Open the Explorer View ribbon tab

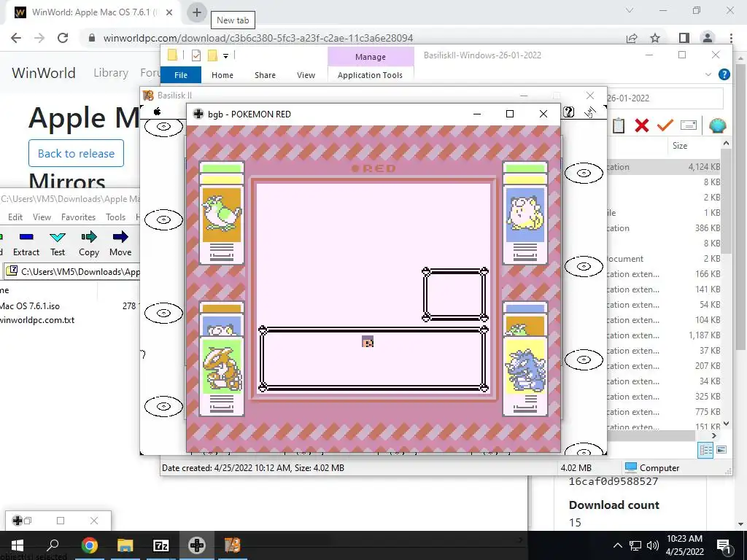coord(306,75)
